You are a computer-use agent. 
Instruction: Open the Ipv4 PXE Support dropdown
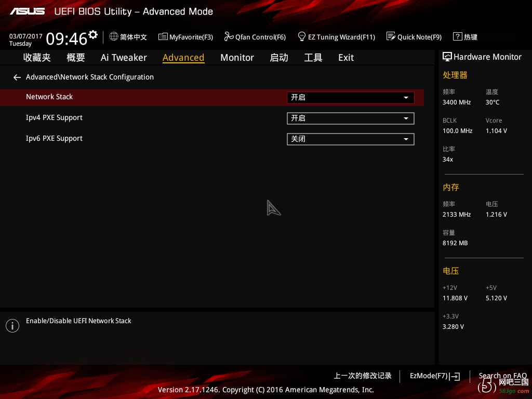click(351, 118)
